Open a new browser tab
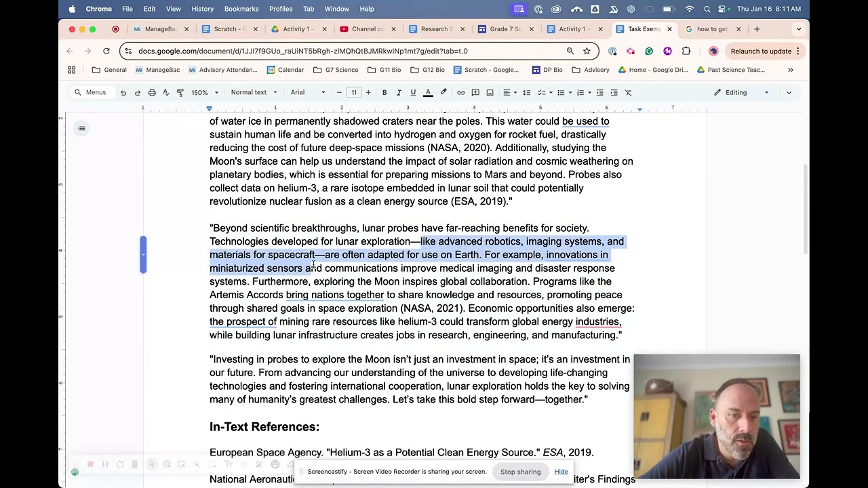Viewport: 868px width, 488px height. [757, 29]
